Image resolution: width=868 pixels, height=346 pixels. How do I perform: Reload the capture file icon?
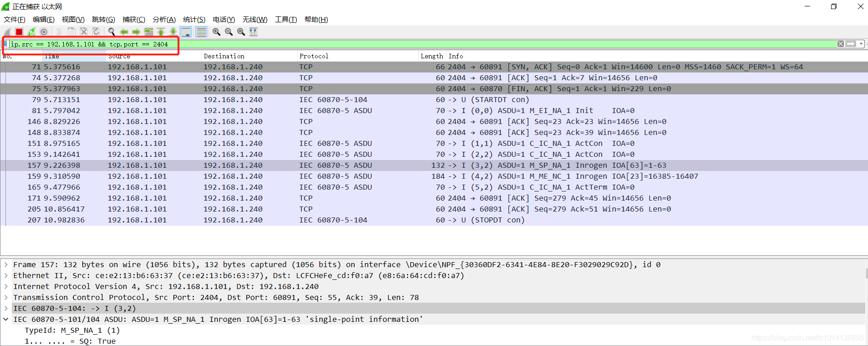tap(96, 32)
